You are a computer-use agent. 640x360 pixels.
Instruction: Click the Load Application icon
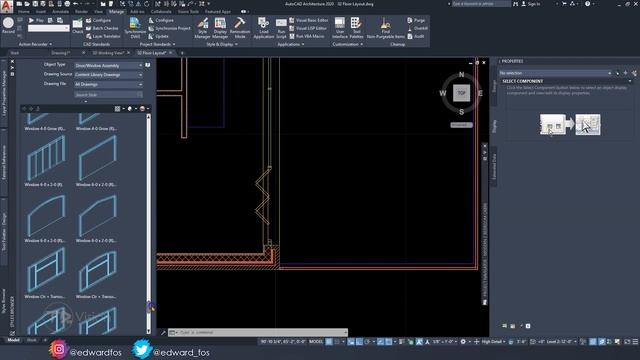point(264,28)
